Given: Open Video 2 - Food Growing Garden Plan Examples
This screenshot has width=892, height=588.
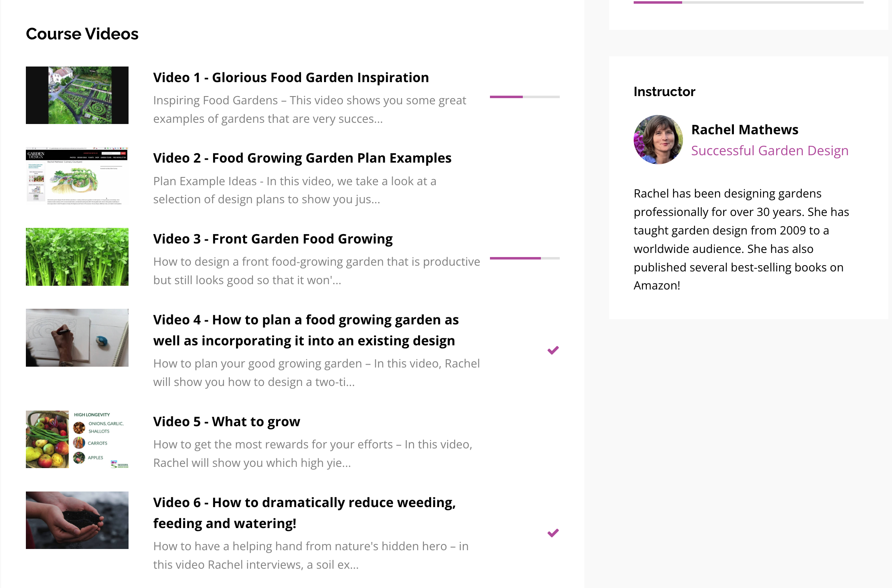Looking at the screenshot, I should (302, 158).
